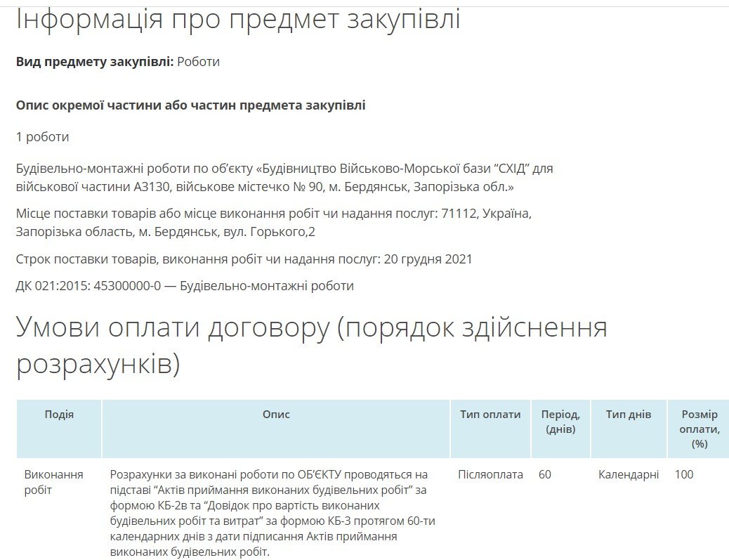Click the "Опис" column header
Image resolution: width=729 pixels, height=560 pixels.
[276, 415]
